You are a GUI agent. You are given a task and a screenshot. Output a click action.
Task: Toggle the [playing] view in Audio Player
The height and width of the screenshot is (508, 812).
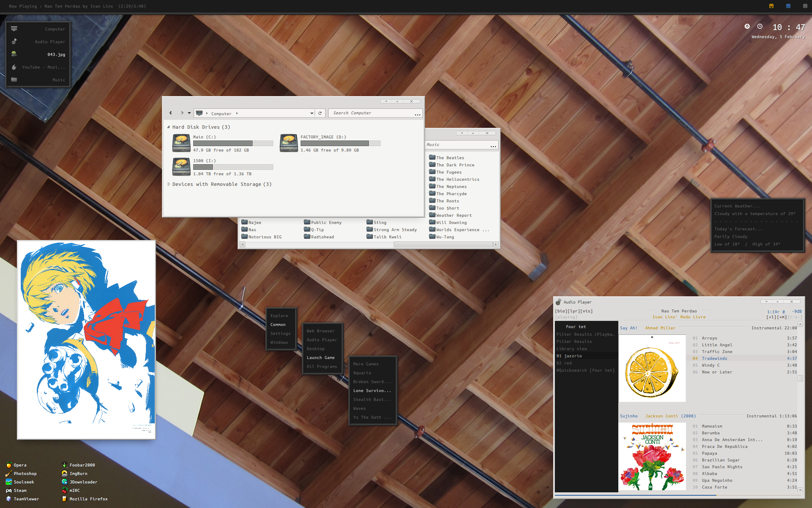click(x=566, y=317)
